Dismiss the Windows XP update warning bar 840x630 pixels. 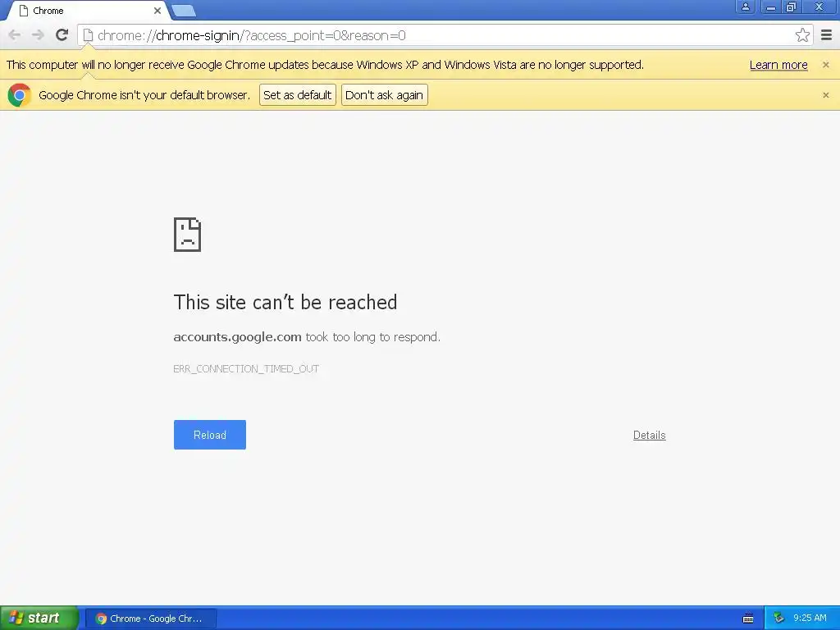[x=825, y=65]
